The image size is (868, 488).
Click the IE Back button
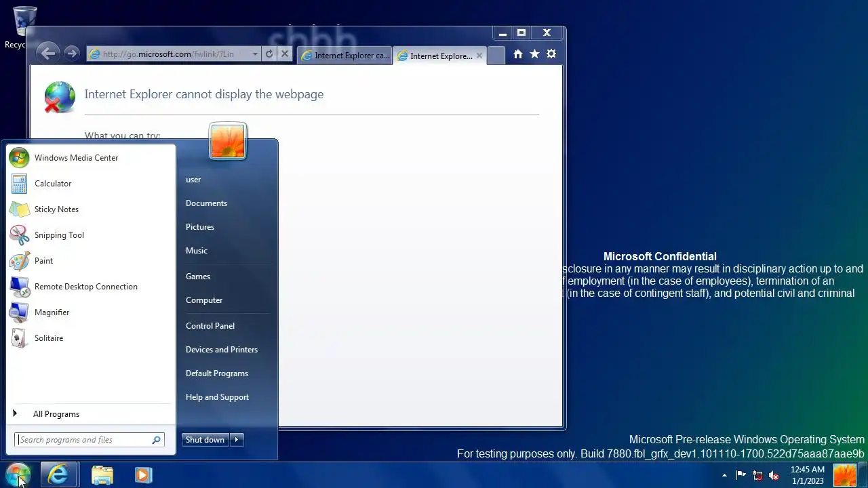pos(47,54)
